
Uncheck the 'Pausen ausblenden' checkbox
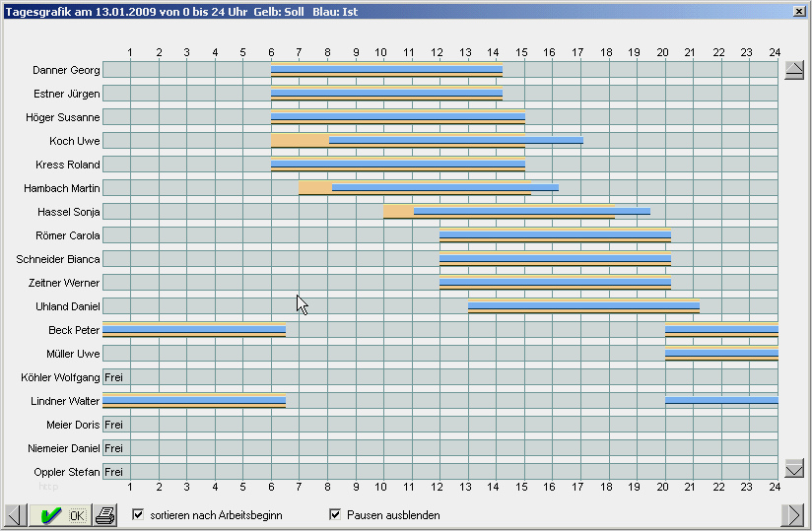pyautogui.click(x=335, y=514)
